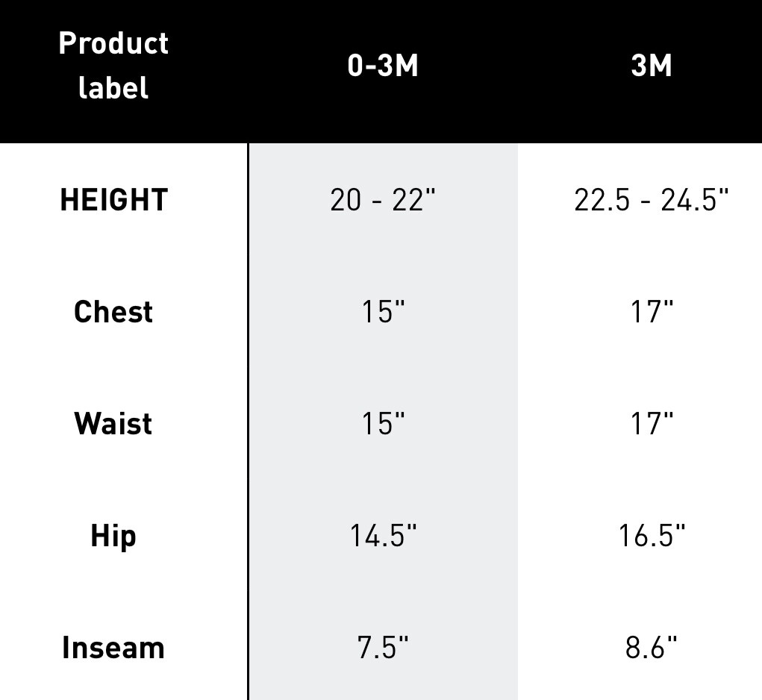Select the 3M size column header
Viewport: 762px width, 700px height.
[x=652, y=66]
